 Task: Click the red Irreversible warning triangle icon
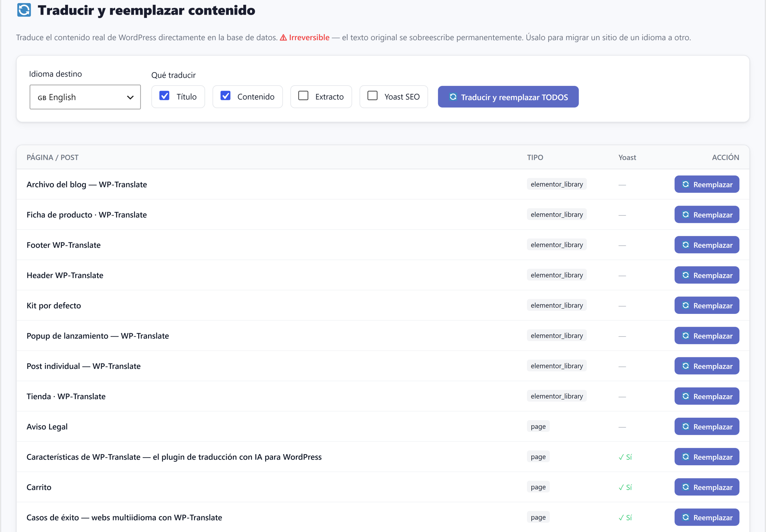(x=283, y=38)
